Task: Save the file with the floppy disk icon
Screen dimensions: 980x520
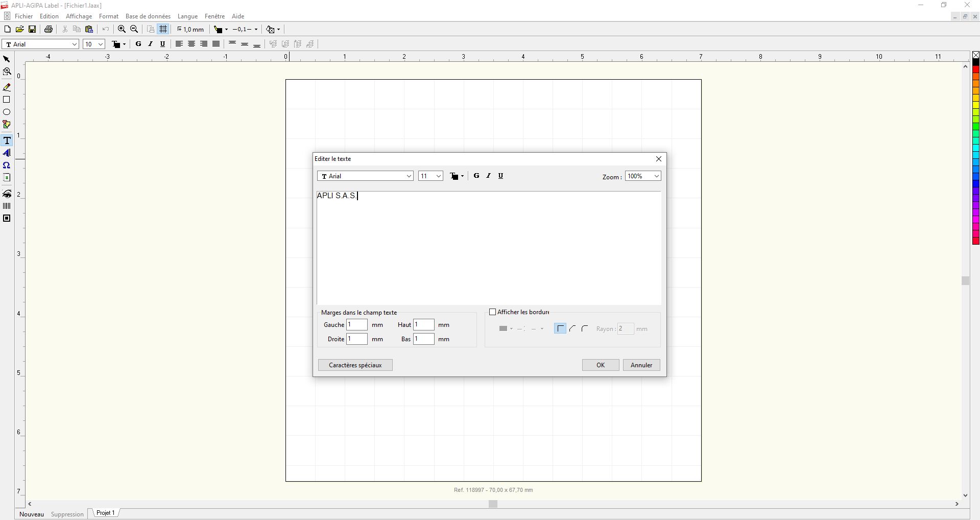Action: [32, 30]
